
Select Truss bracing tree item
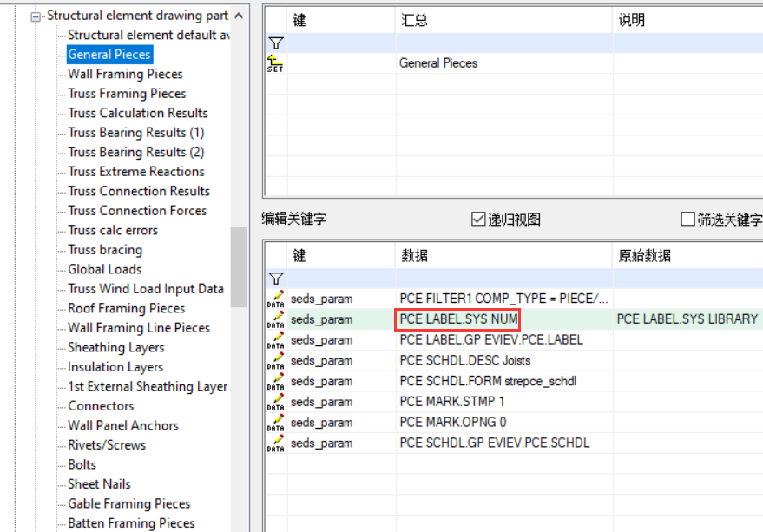point(105,250)
